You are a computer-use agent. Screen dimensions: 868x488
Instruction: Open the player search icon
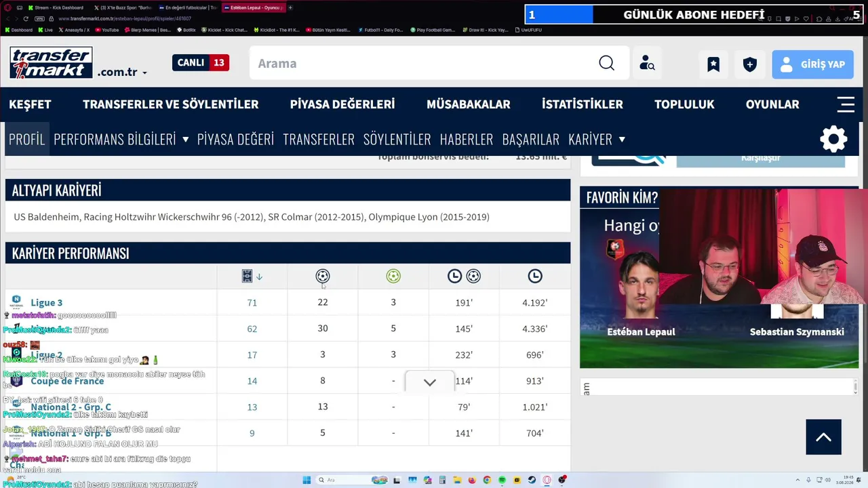pos(647,63)
